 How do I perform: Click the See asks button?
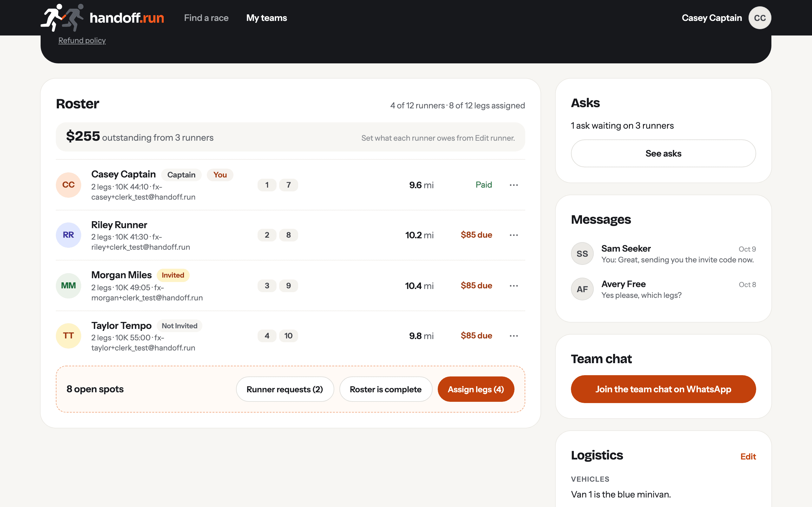pos(663,153)
